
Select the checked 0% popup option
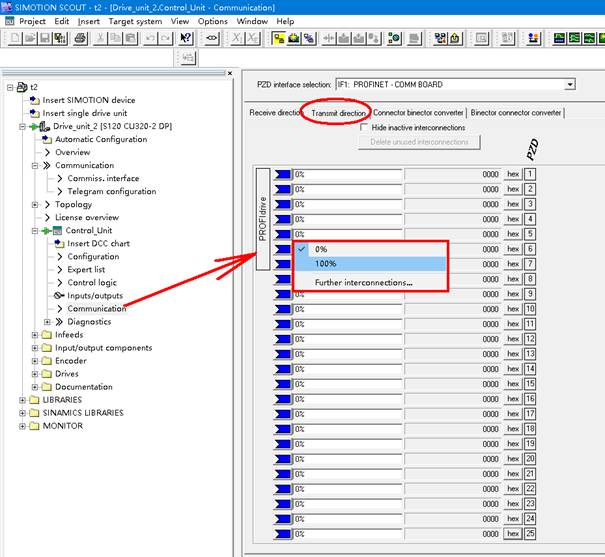[321, 249]
